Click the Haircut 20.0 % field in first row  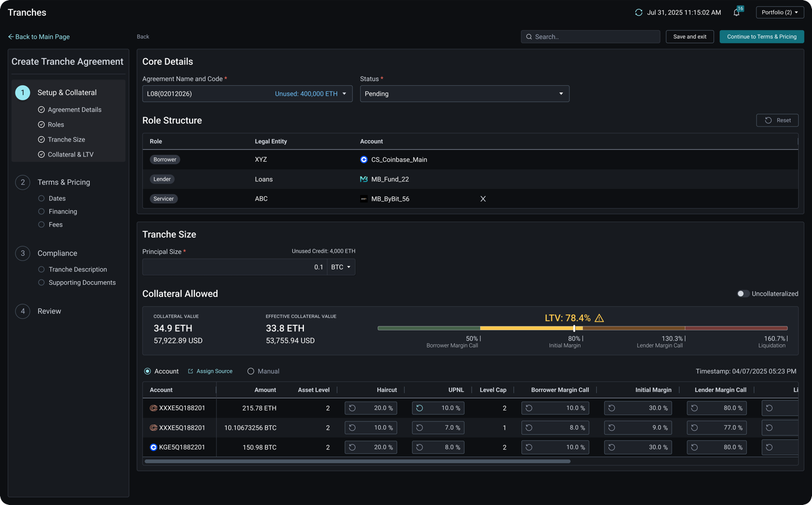[371, 408]
